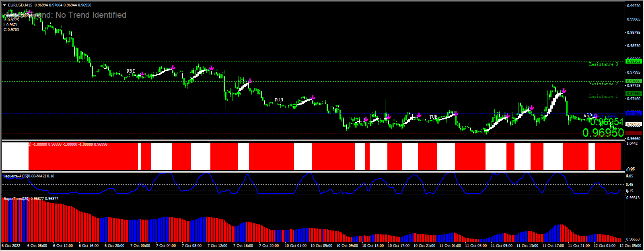Click the 'L 0.9671' yesterday low value

[11, 25]
